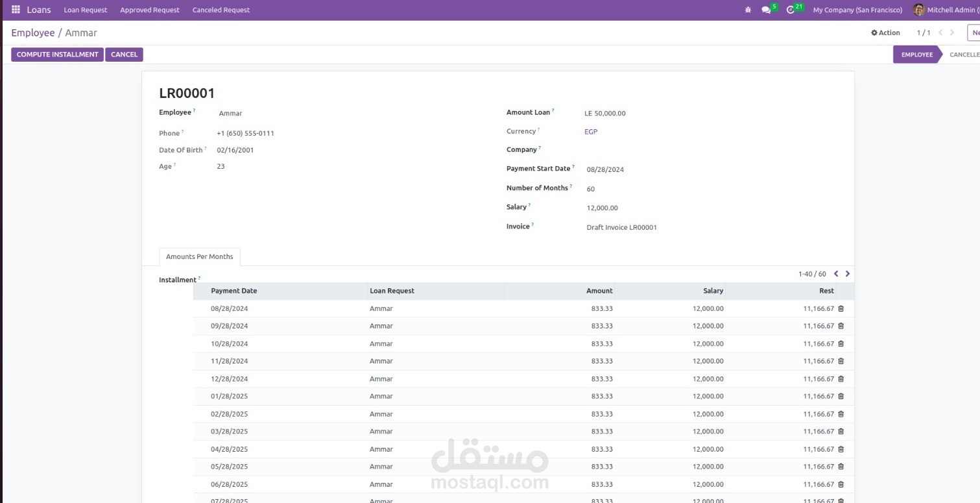The height and width of the screenshot is (503, 980).
Task: Open the conversations chat icon
Action: pos(766,10)
